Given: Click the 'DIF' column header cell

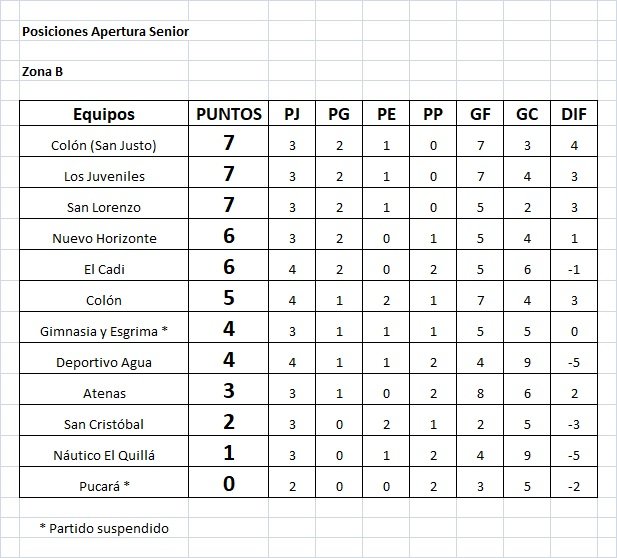Looking at the screenshot, I should coord(574,114).
